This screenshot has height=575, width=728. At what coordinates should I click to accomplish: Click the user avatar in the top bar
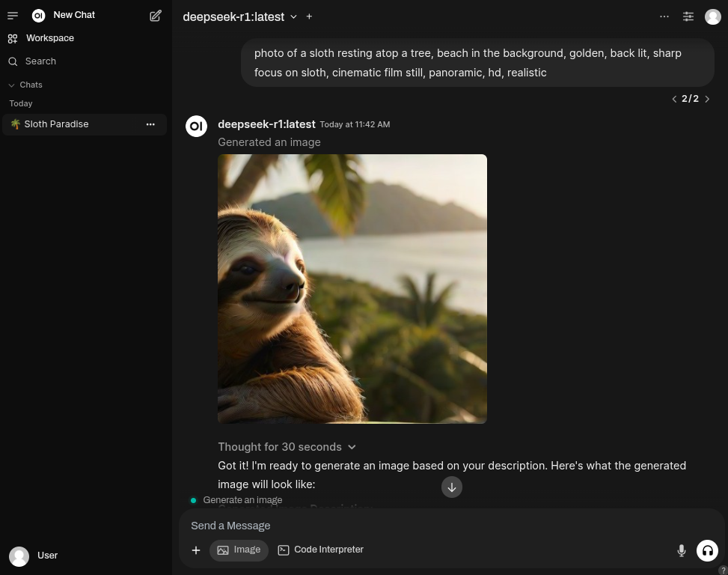[712, 16]
